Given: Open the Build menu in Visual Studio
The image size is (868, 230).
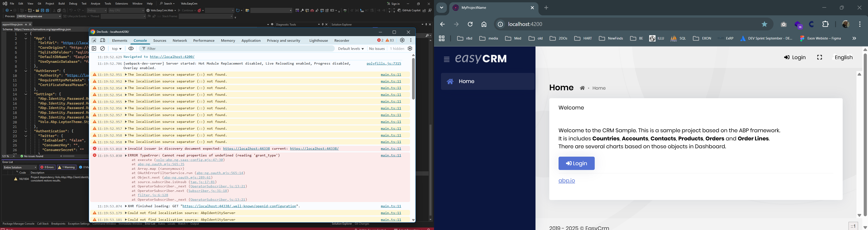Looking at the screenshot, I should (61, 4).
